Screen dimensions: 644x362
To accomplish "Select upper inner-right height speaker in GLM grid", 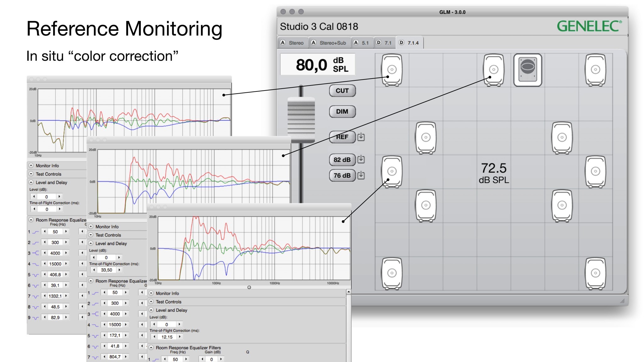I will (x=562, y=138).
